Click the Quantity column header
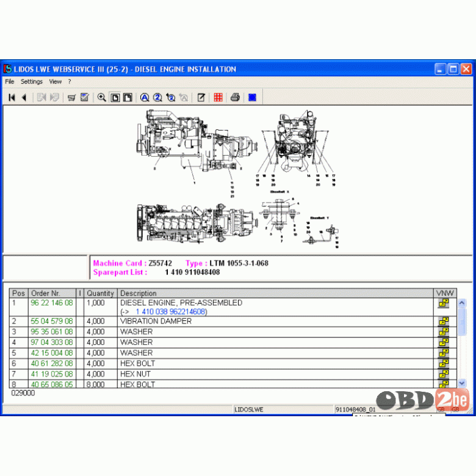 [100, 294]
